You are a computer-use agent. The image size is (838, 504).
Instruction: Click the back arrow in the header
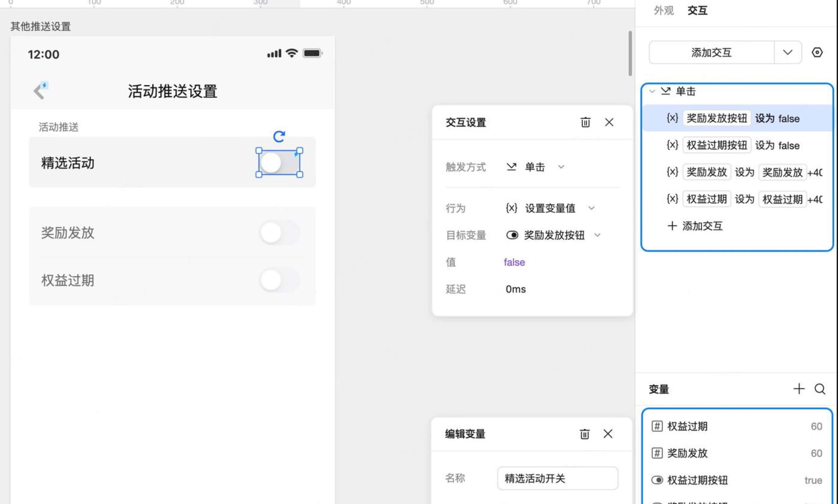[39, 92]
